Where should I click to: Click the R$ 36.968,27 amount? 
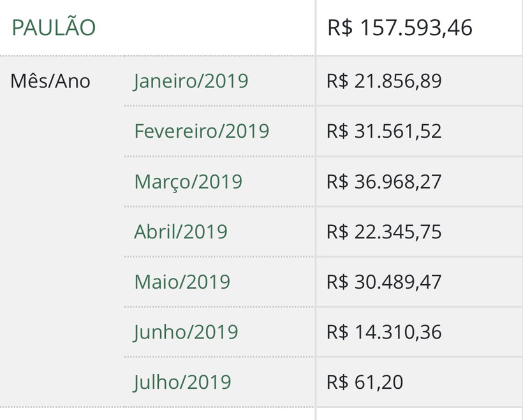coord(384,182)
